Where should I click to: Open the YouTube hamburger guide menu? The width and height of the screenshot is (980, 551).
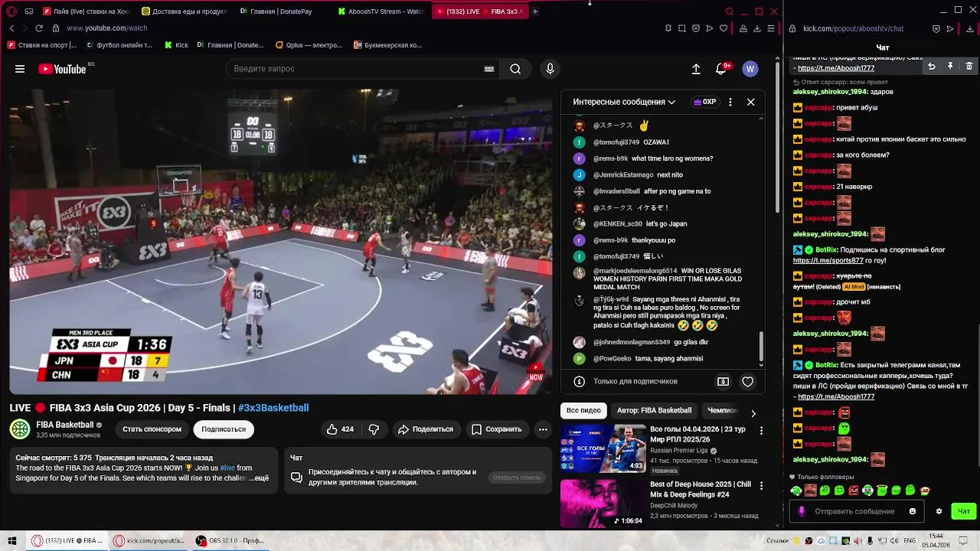[20, 69]
